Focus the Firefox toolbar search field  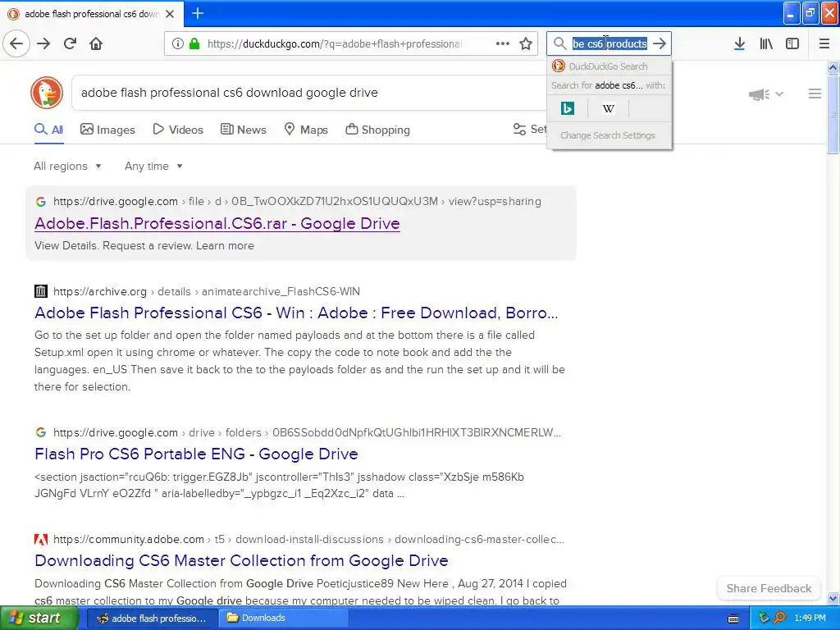[x=609, y=43]
